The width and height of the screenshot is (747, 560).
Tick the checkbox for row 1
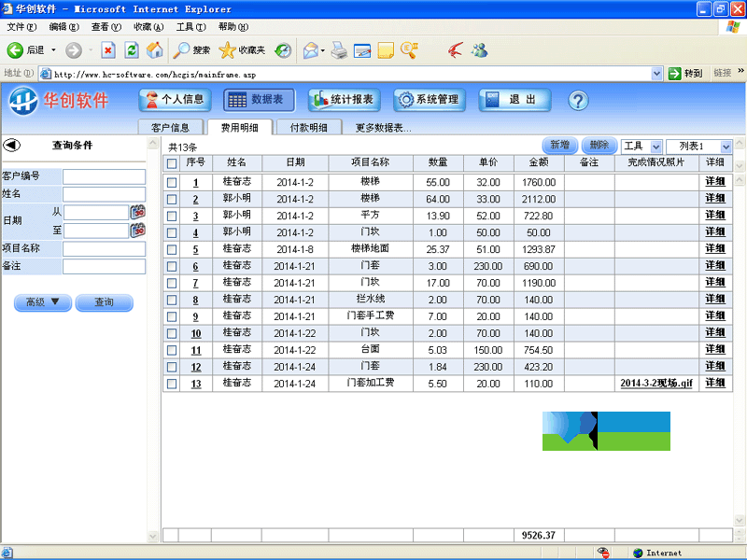171,183
